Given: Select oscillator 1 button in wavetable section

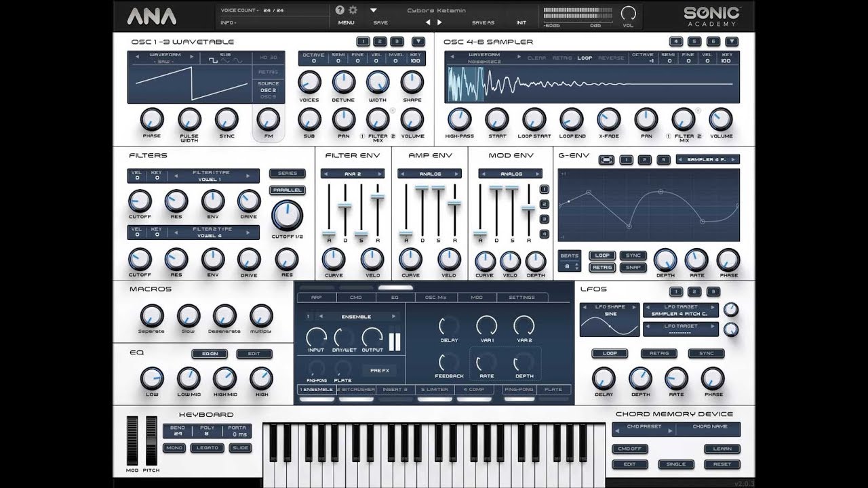Looking at the screenshot, I should point(363,41).
